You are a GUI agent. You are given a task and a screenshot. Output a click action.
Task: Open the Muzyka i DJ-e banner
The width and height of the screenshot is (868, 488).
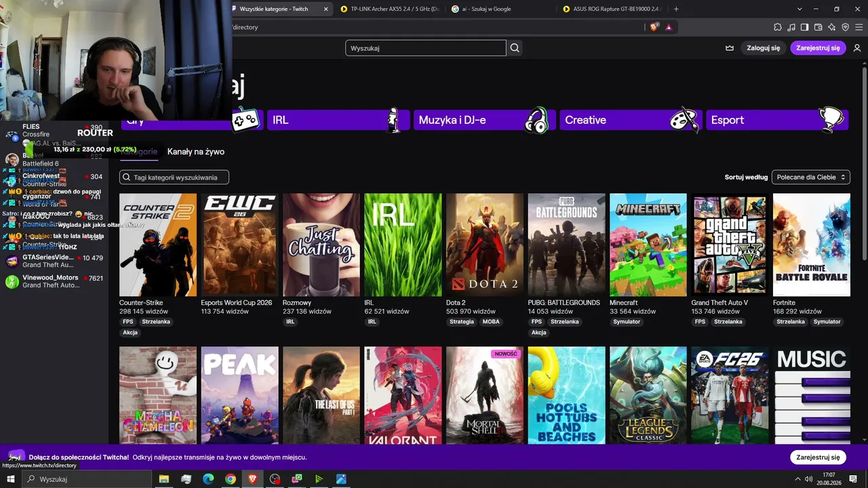484,120
